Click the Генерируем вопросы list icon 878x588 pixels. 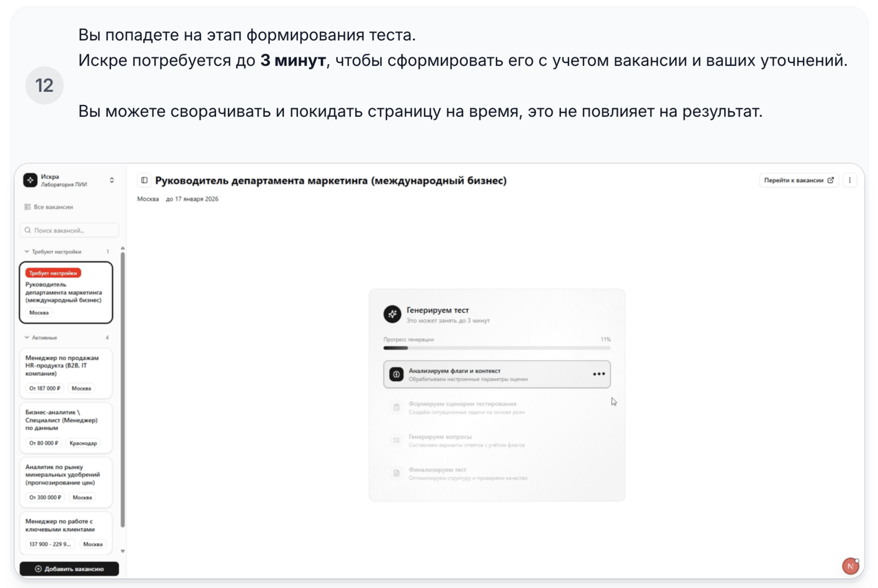[396, 440]
